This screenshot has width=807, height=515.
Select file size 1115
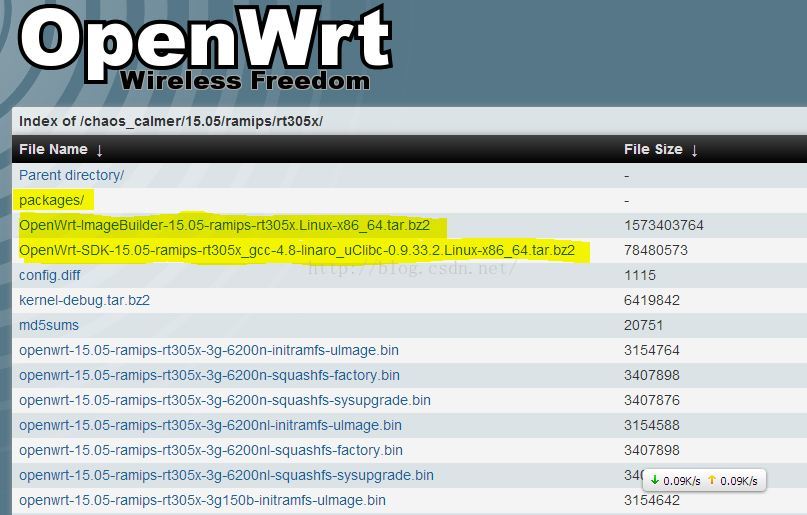click(640, 275)
